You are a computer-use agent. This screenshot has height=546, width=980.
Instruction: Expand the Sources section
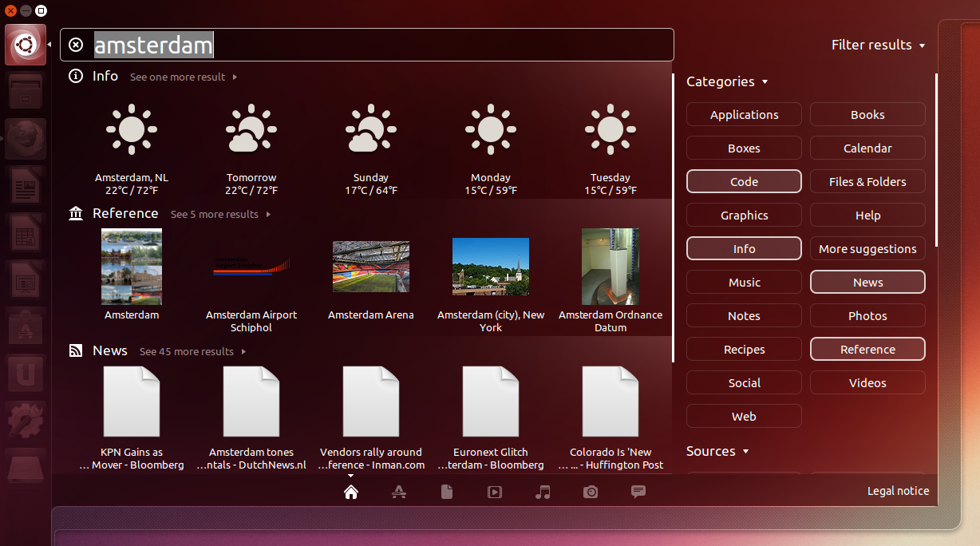(x=716, y=451)
